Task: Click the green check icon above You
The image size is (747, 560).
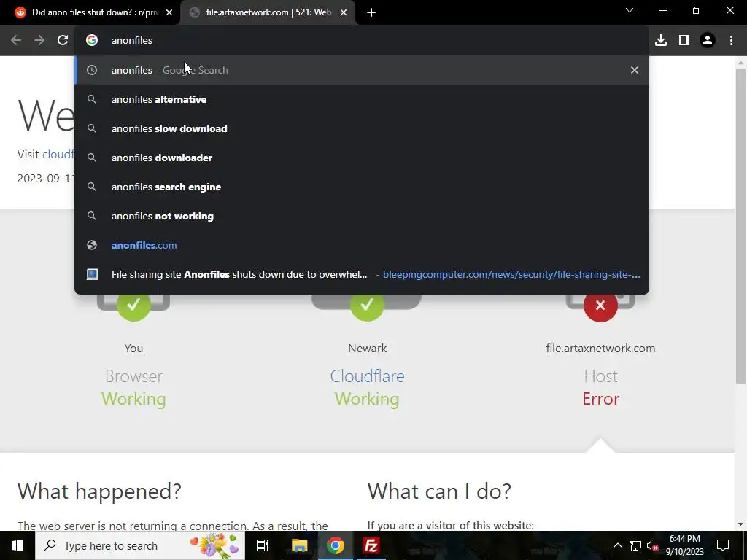Action: coord(133,305)
